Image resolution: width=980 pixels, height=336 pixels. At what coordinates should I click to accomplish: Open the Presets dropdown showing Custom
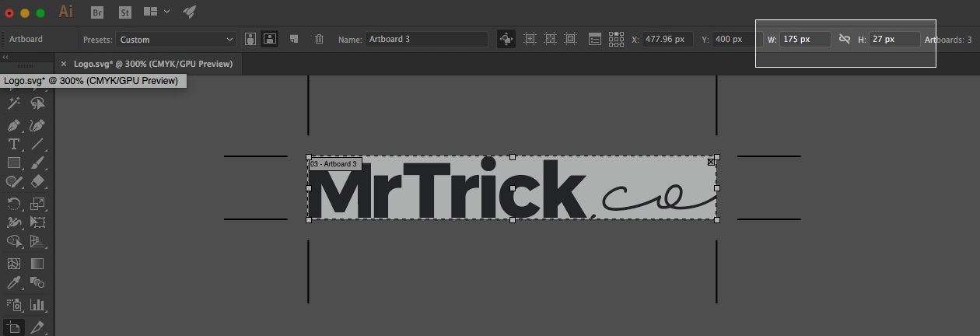pyautogui.click(x=177, y=39)
